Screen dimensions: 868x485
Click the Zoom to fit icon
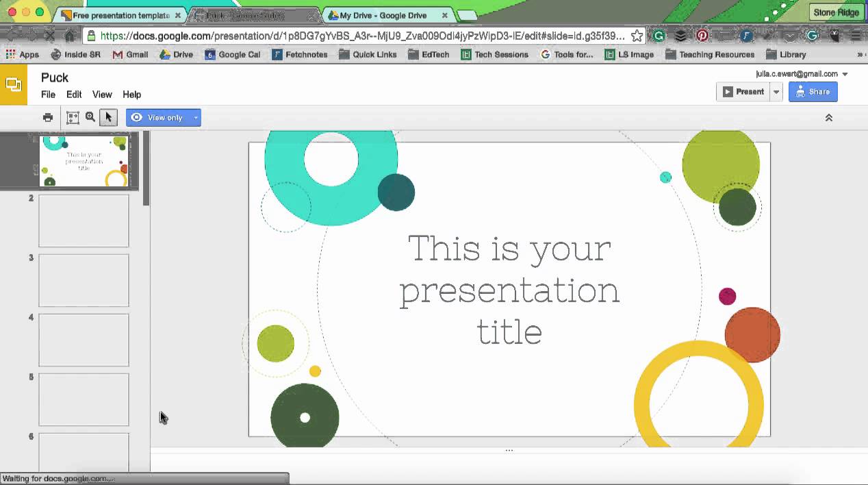tap(73, 117)
